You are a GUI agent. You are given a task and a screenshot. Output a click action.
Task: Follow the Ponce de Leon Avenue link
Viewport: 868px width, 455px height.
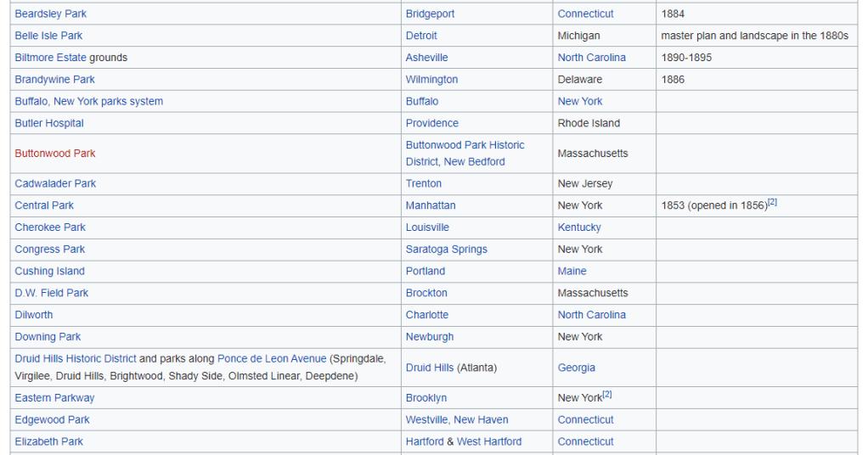pos(272,359)
